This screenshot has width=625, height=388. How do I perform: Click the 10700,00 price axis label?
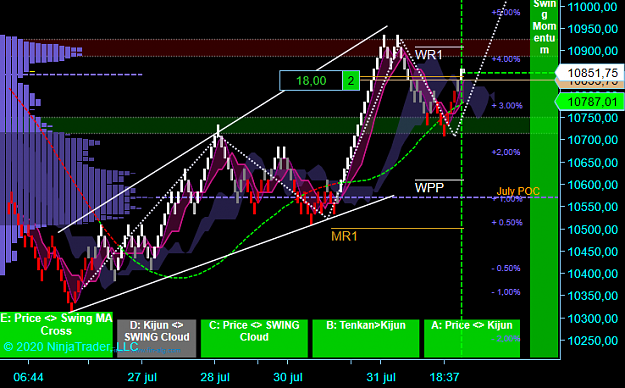593,140
